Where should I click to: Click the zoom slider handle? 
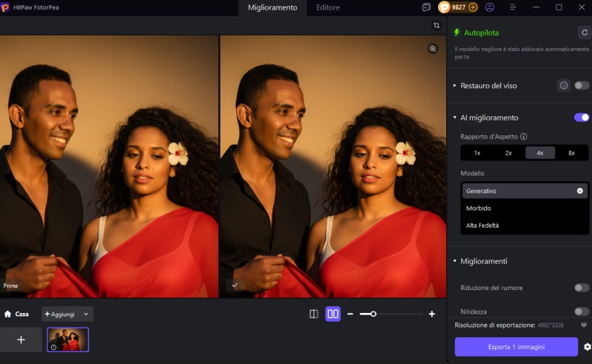pyautogui.click(x=374, y=314)
